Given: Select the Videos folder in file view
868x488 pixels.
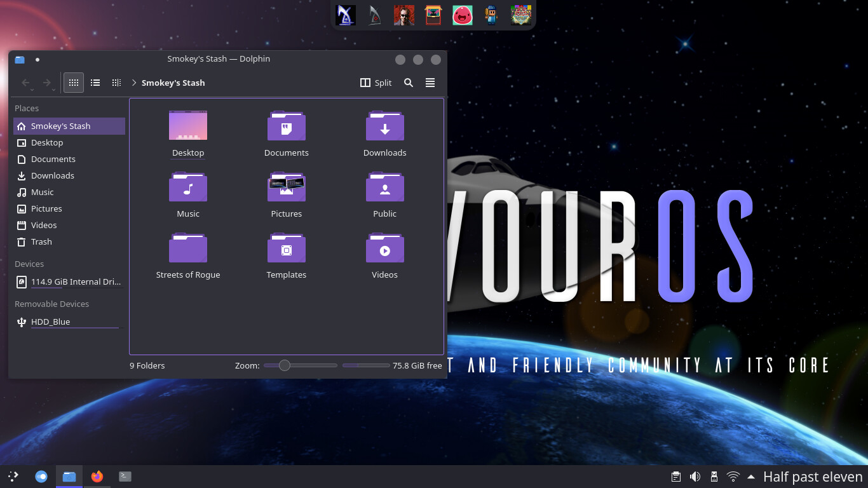Looking at the screenshot, I should (x=385, y=255).
